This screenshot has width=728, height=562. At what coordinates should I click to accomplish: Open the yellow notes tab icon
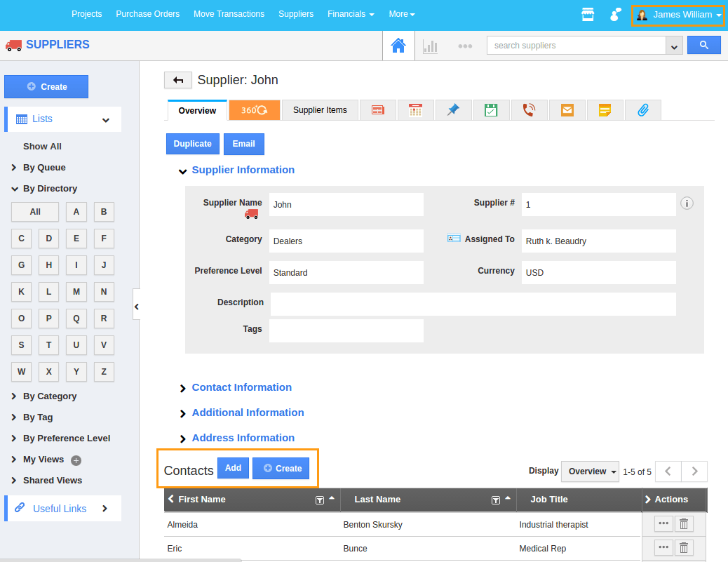605,110
